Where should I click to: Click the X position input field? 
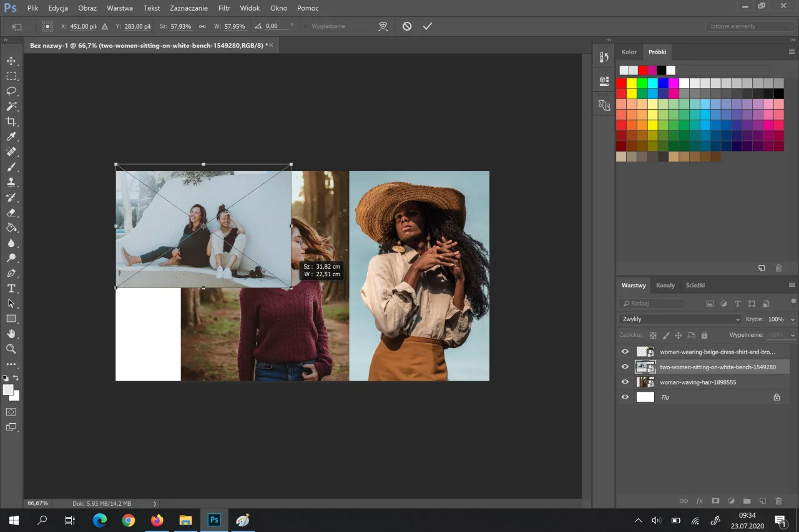tap(84, 26)
